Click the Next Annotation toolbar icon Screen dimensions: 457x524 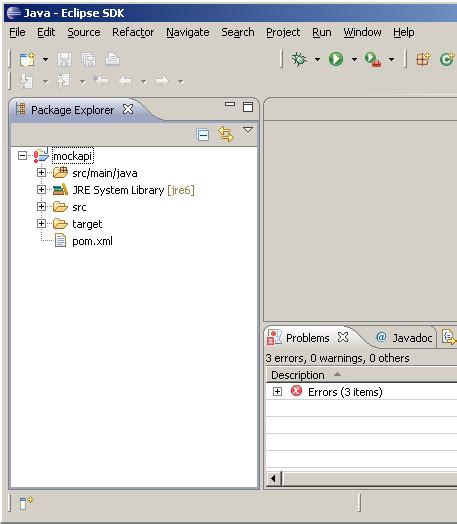coord(26,81)
